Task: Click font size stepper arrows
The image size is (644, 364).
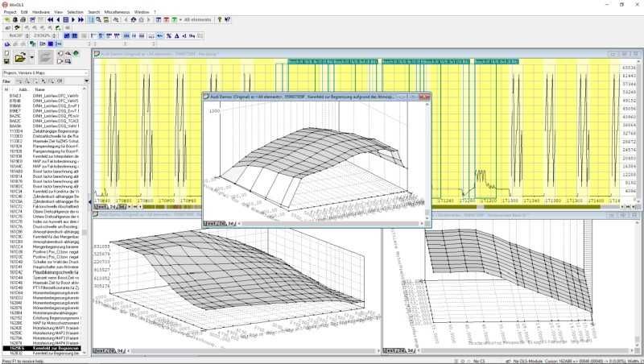Action: pyautogui.click(x=27, y=35)
